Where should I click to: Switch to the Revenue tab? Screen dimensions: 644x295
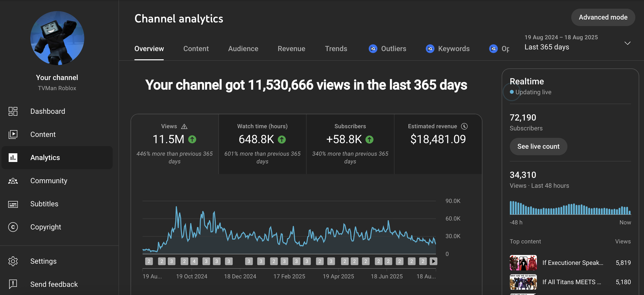pos(291,48)
